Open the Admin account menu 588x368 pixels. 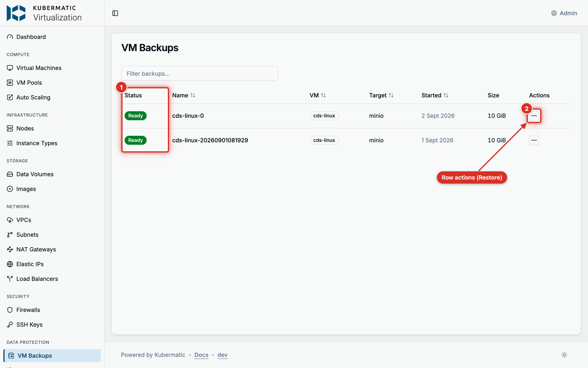tap(564, 13)
